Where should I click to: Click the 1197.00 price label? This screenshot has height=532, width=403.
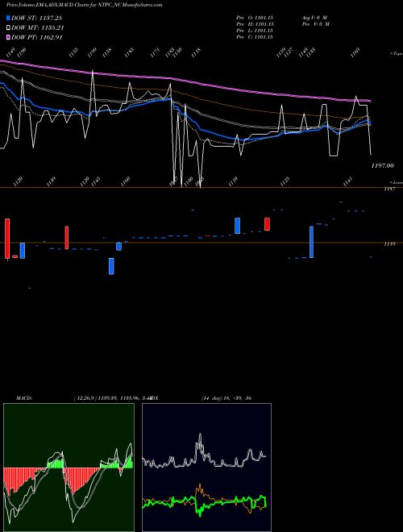coord(382,165)
